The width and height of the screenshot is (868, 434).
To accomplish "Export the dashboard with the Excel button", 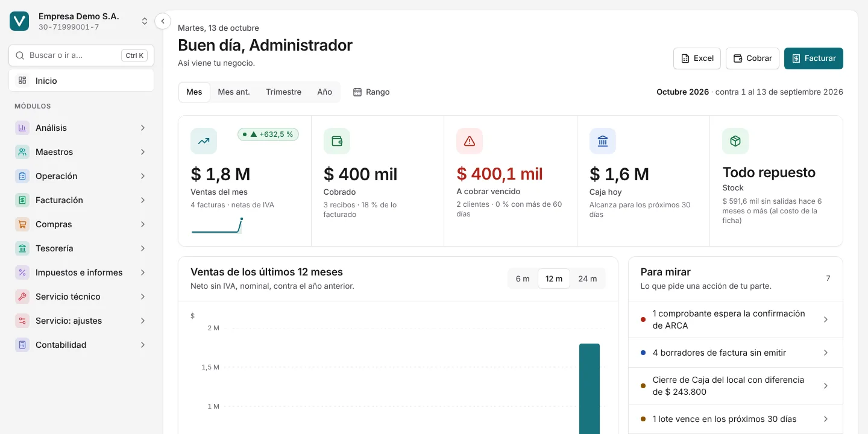I will point(697,58).
